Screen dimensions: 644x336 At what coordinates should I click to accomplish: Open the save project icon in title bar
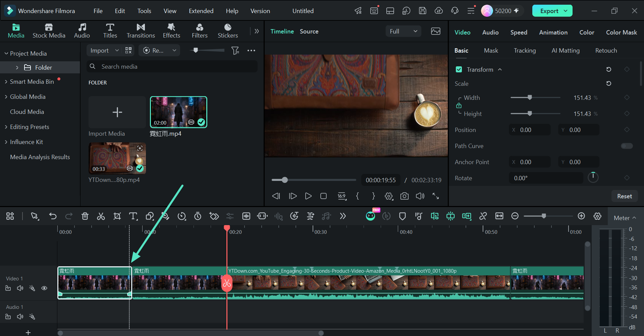(x=423, y=11)
